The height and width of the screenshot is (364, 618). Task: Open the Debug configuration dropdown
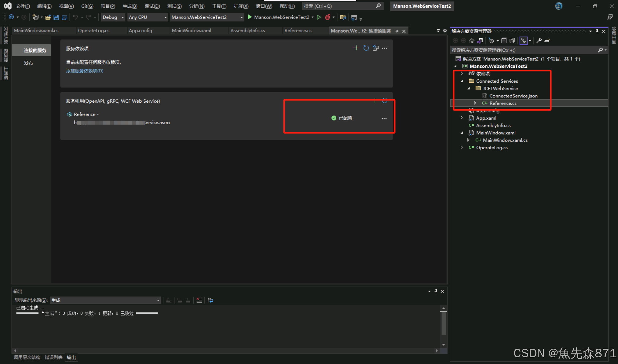pyautogui.click(x=123, y=17)
